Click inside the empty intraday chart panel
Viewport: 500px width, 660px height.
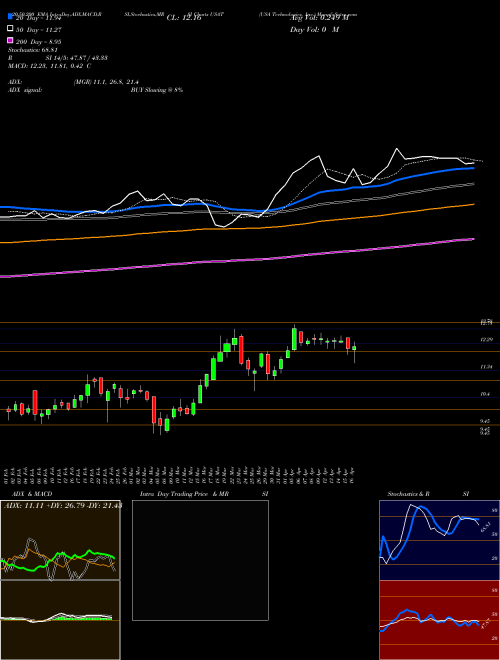(200, 560)
